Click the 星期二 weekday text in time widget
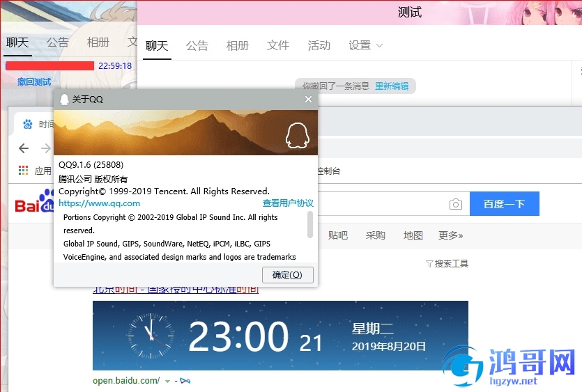This screenshot has height=392, width=582. click(373, 329)
